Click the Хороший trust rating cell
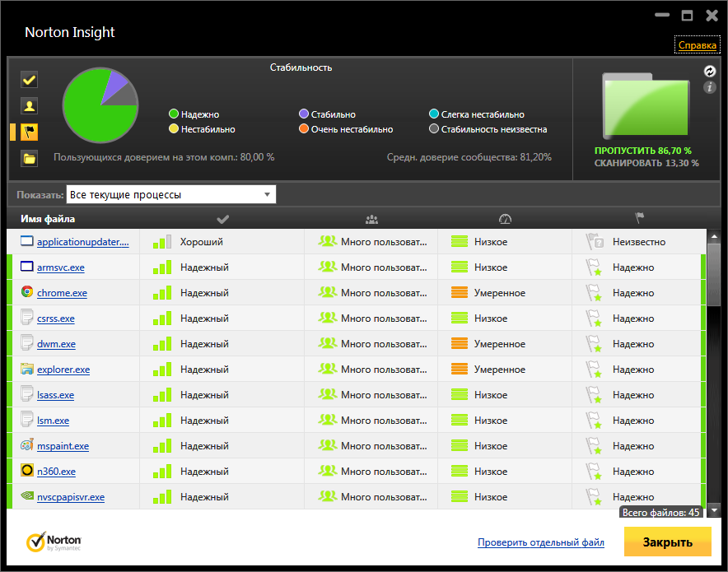This screenshot has height=572, width=728. click(202, 242)
